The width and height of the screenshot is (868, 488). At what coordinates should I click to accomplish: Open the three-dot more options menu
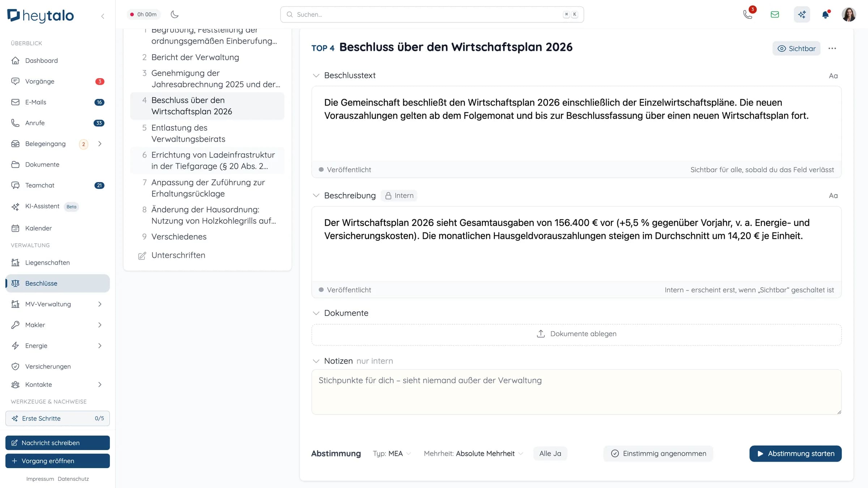coord(832,48)
